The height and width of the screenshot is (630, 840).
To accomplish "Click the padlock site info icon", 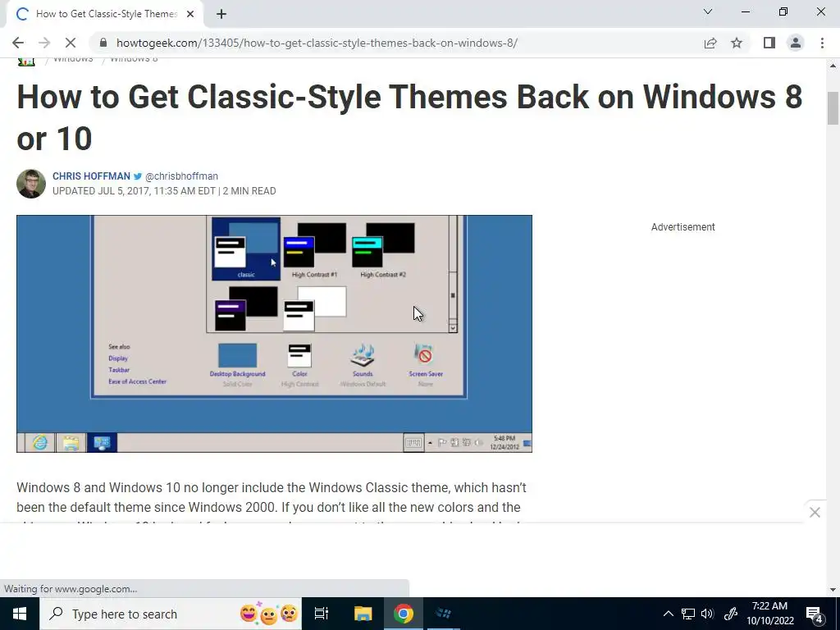I will [104, 43].
